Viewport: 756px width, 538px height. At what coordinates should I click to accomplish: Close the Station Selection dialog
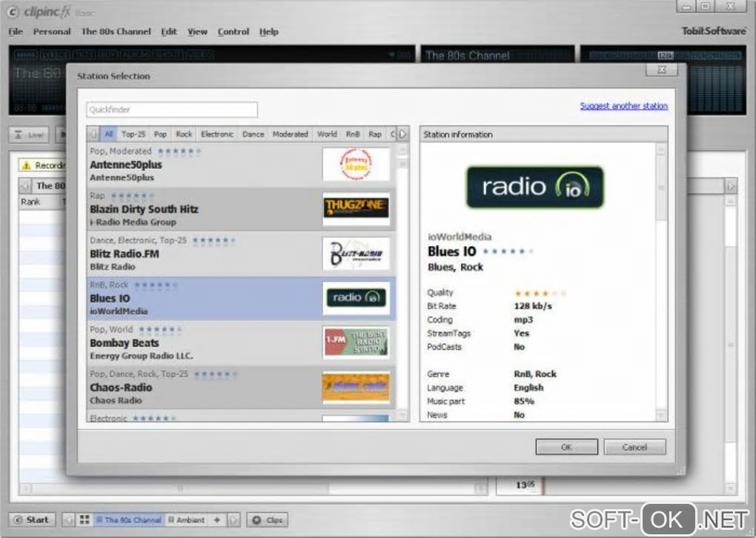[x=662, y=70]
